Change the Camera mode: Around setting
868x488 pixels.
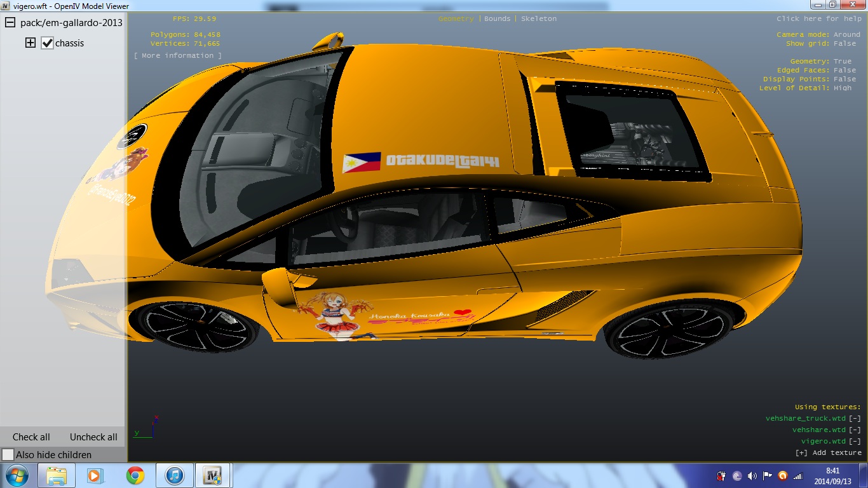point(818,34)
